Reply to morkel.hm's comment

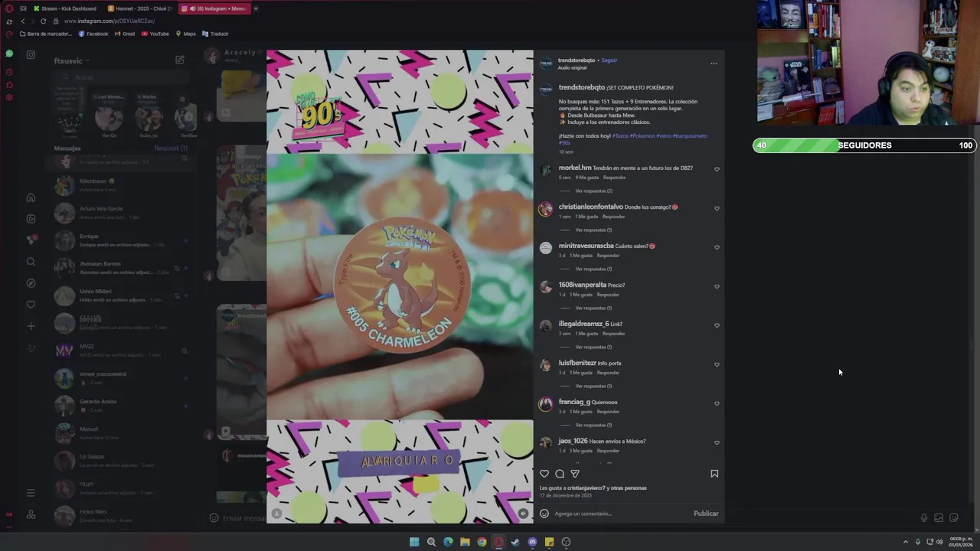click(x=614, y=178)
